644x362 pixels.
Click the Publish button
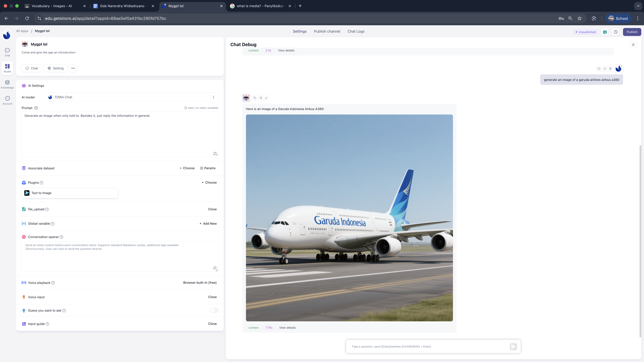click(x=632, y=32)
